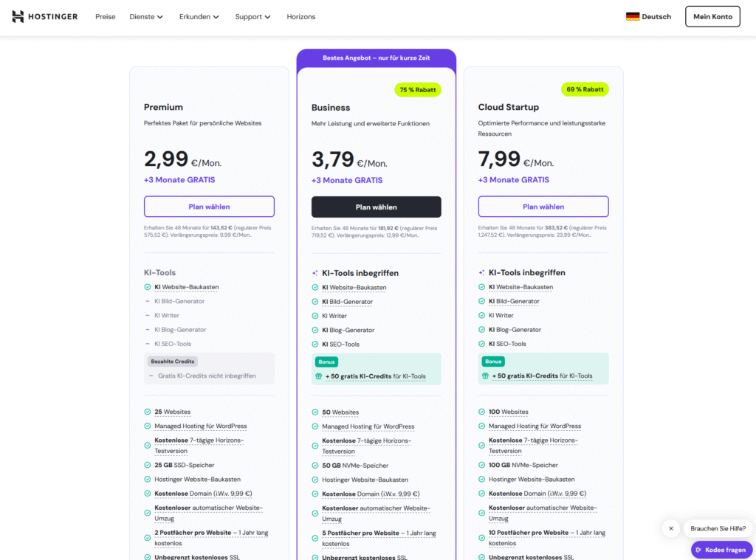The height and width of the screenshot is (560, 756).
Task: Open the Preise page
Action: point(105,16)
